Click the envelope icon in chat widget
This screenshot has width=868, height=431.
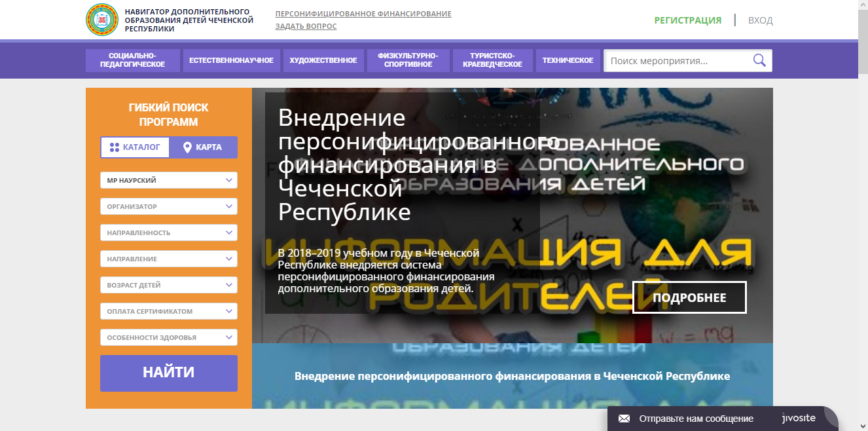624,419
